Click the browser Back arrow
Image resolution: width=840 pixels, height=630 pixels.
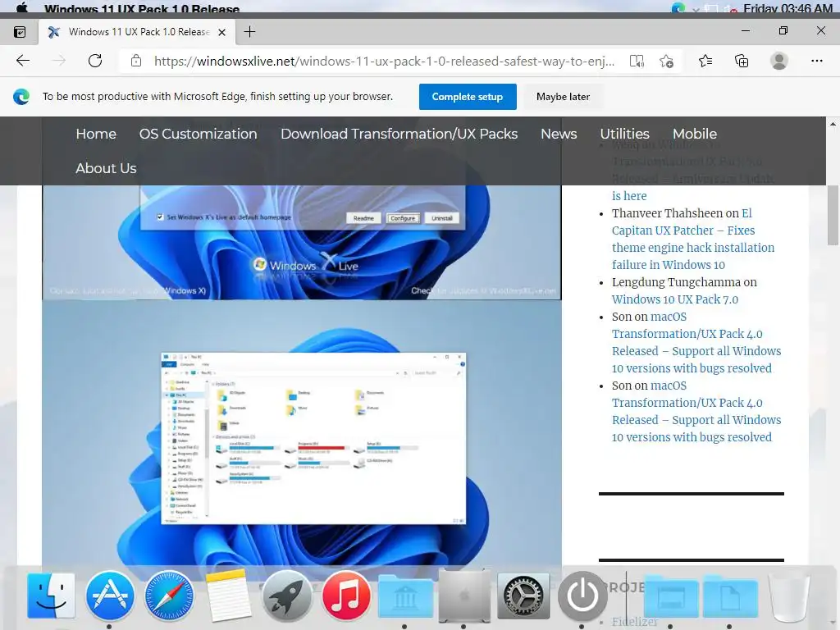pos(23,61)
